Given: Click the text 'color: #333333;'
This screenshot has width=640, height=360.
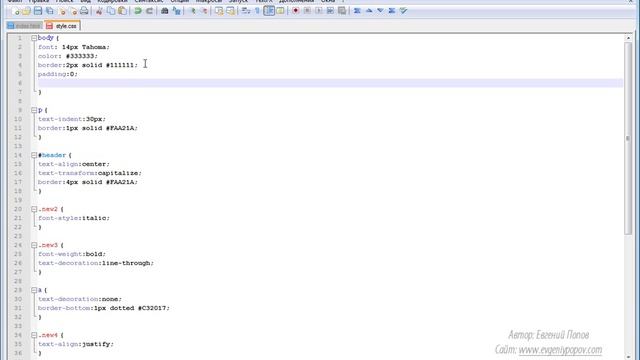Looking at the screenshot, I should pos(68,56).
